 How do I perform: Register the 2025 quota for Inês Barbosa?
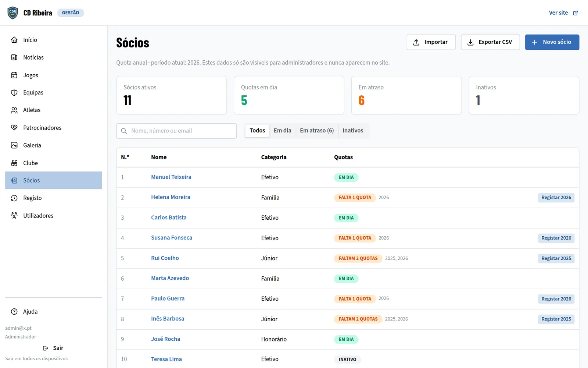556,319
